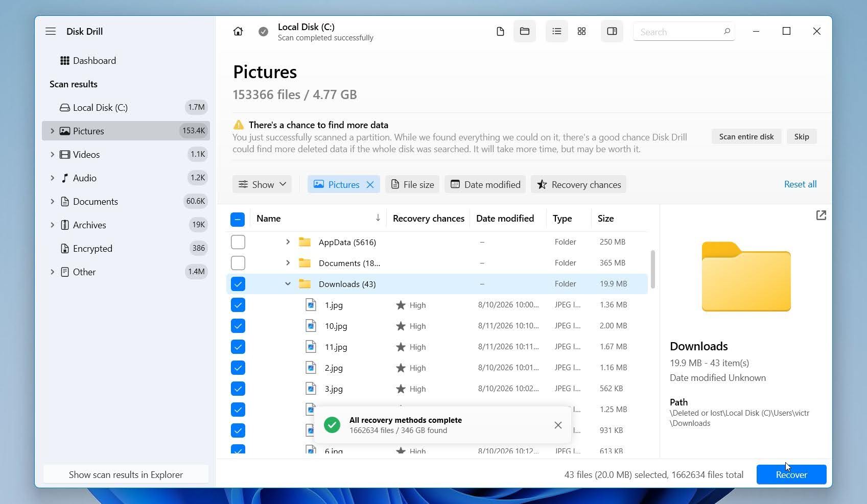This screenshot has height=504, width=867.
Task: Collapse the Downloads folder
Action: pos(288,284)
